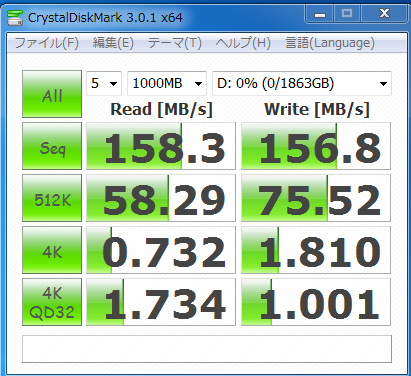Image resolution: width=411 pixels, height=376 pixels.
Task: Expand the 1000MB test size dropdown
Action: coord(167,83)
